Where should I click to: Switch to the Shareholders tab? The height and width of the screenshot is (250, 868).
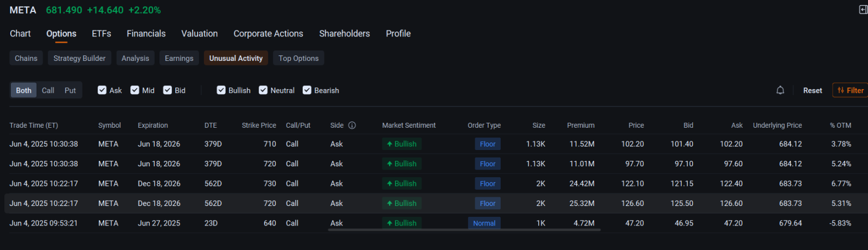(344, 34)
